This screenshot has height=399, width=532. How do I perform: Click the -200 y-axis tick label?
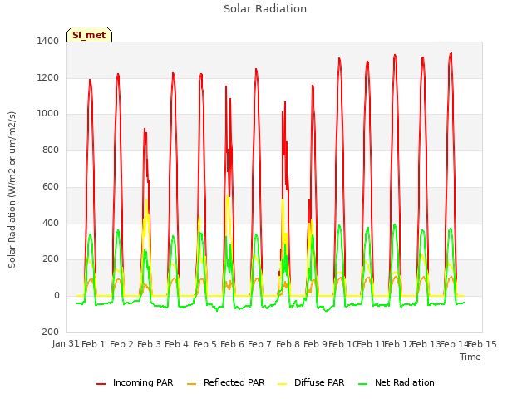tap(49, 332)
